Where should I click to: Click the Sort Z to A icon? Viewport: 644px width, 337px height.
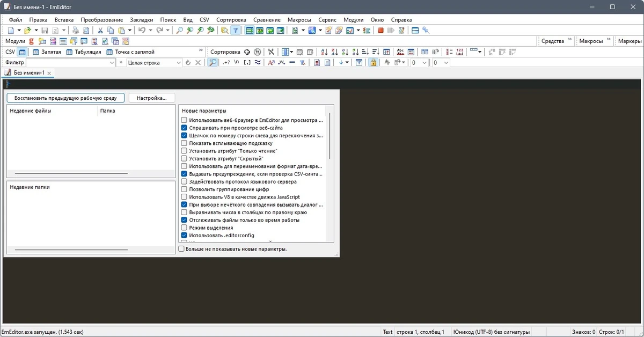point(335,52)
